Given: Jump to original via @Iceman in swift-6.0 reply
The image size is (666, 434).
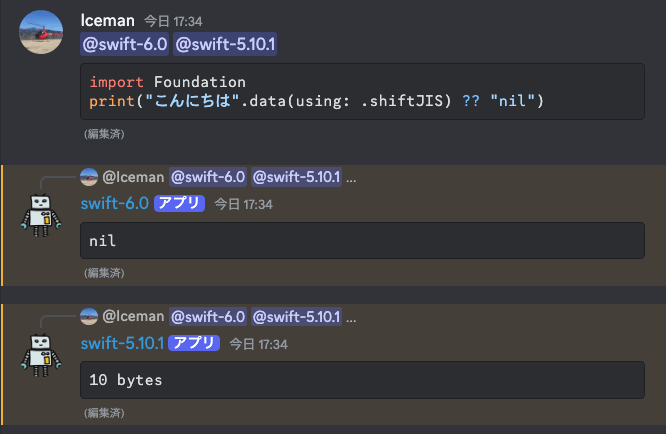Looking at the screenshot, I should (x=133, y=177).
